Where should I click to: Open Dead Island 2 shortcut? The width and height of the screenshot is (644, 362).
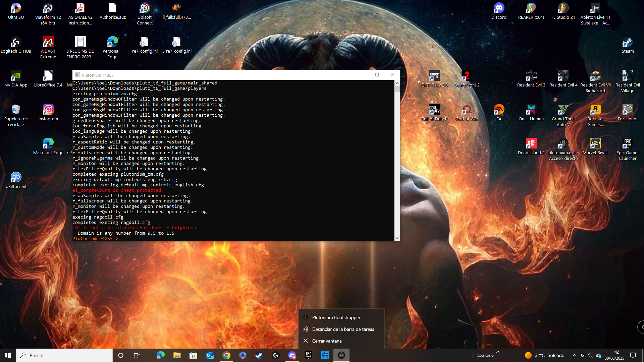coord(531,147)
